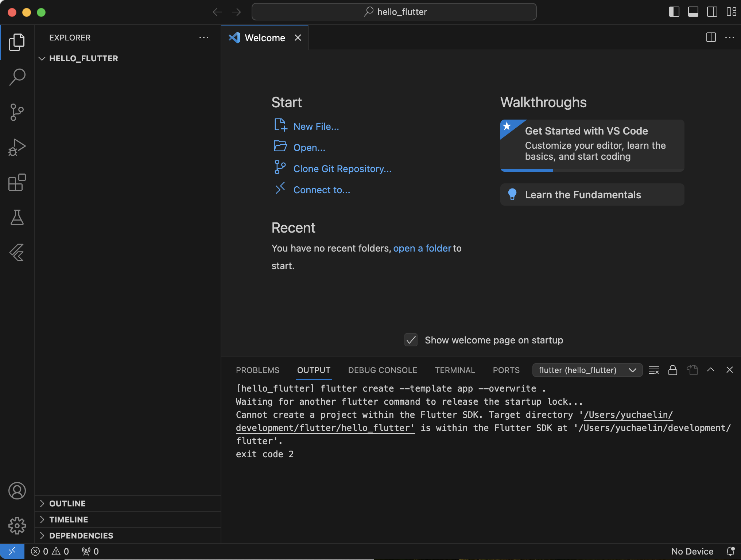Open the notifications bell
Image resolution: width=741 pixels, height=560 pixels.
(730, 551)
